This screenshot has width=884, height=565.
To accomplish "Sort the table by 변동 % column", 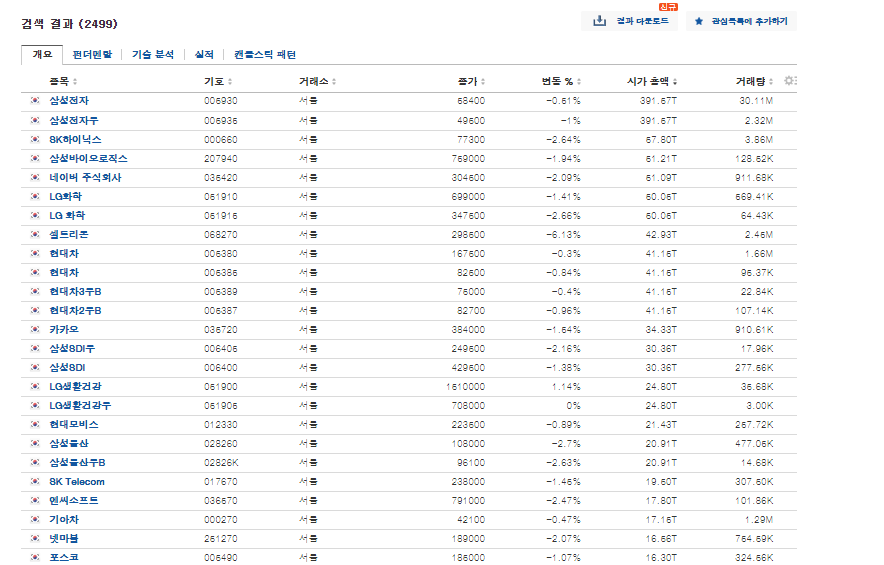I will (x=561, y=81).
